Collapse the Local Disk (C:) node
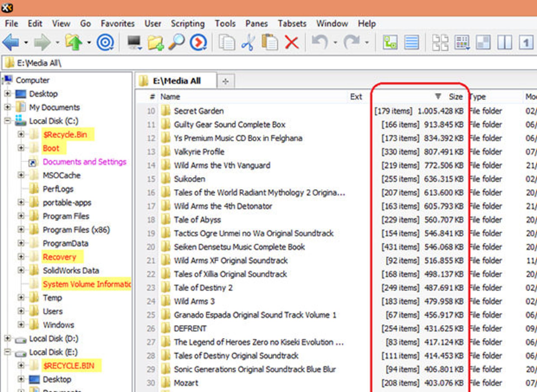The height and width of the screenshot is (392, 537). (x=8, y=121)
